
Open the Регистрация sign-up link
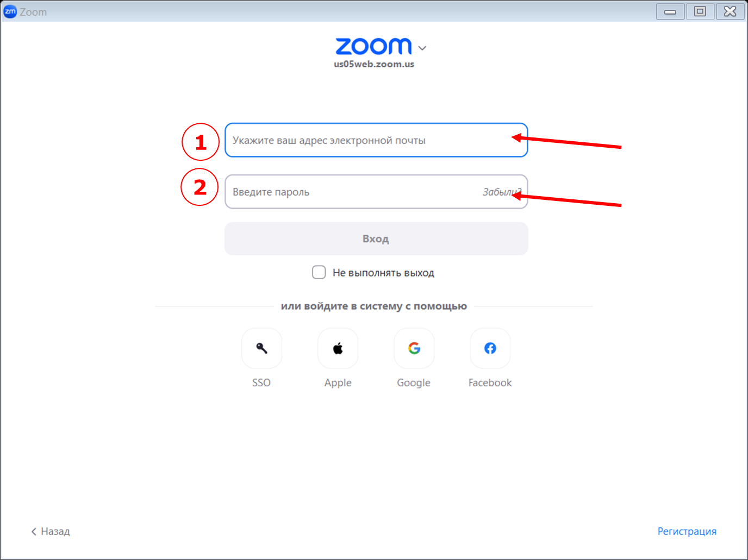click(687, 531)
